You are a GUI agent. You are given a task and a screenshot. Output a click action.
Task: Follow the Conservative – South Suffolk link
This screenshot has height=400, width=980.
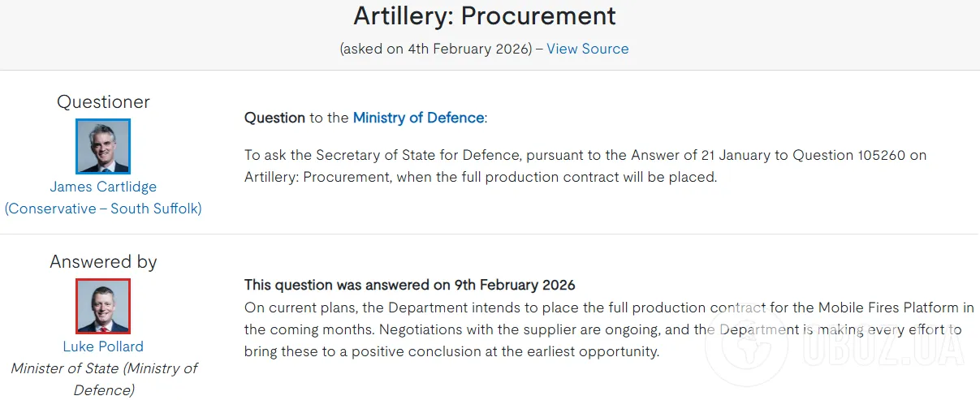click(103, 209)
